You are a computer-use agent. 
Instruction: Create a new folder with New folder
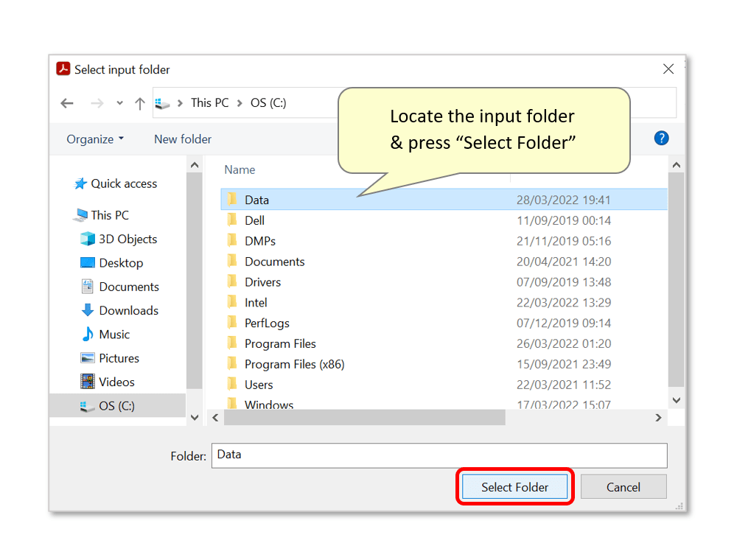pyautogui.click(x=182, y=139)
